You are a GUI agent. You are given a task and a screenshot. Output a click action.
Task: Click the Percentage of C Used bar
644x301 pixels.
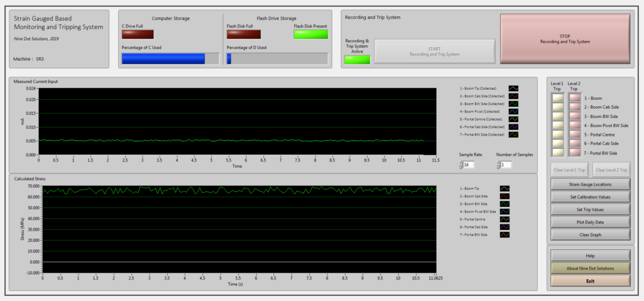pos(170,58)
